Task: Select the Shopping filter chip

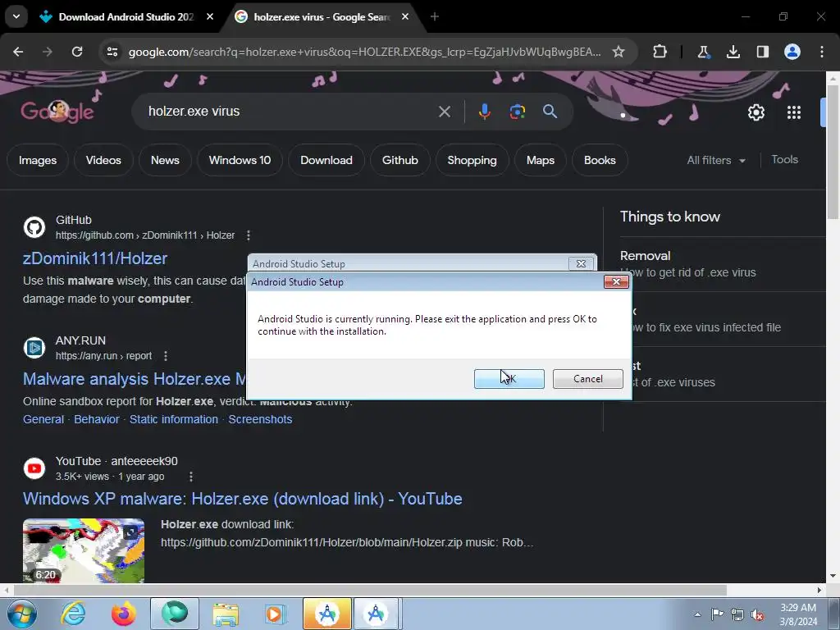Action: (x=472, y=160)
